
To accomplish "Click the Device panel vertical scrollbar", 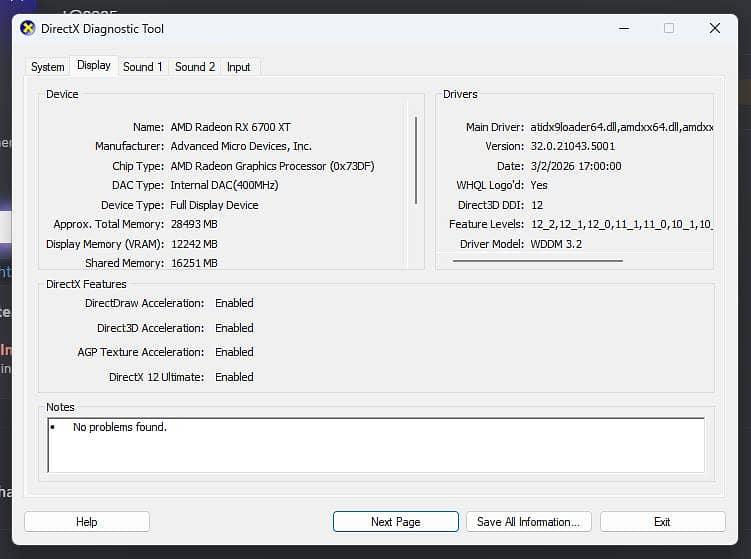I will point(416,160).
